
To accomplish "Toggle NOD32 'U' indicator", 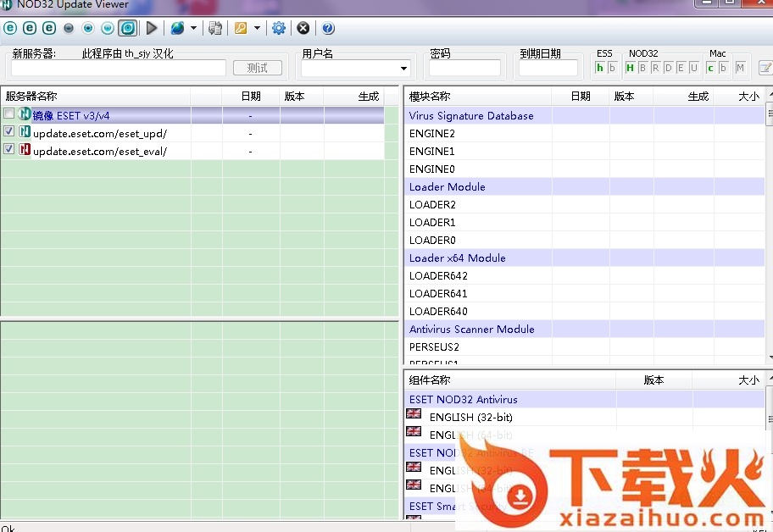I will pos(693,68).
